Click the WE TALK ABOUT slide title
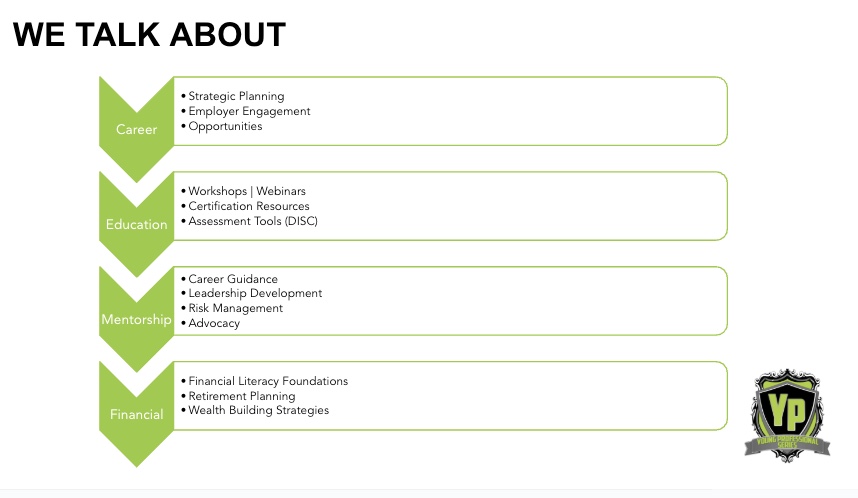 [149, 34]
